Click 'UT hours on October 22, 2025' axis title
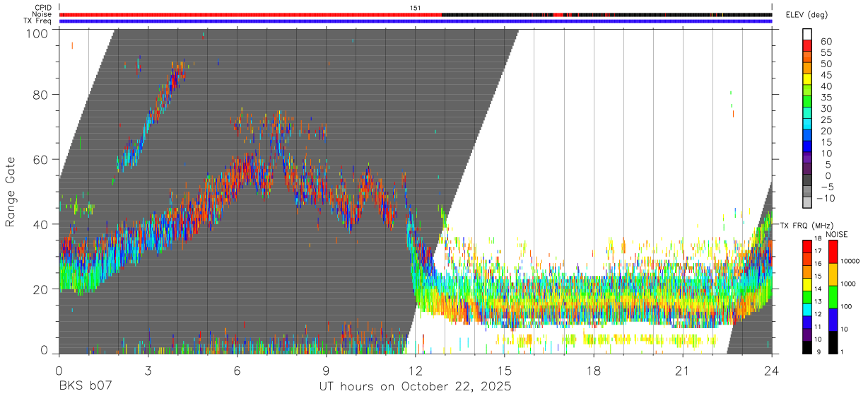Screen dimensions: 868x401 415,388
